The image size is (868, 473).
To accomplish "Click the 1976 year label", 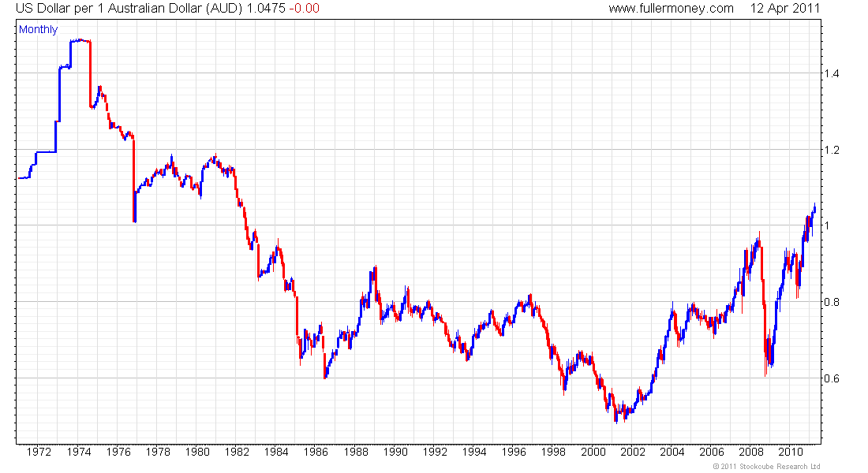I will point(118,452).
